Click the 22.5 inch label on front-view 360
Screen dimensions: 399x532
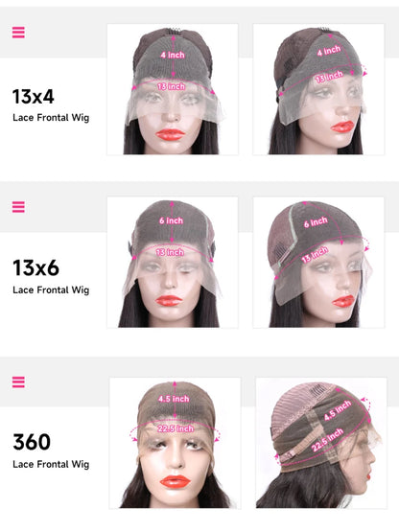(176, 428)
